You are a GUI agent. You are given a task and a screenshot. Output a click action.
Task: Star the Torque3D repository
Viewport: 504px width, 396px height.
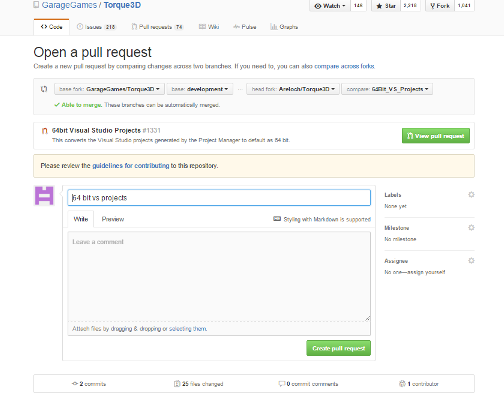click(386, 6)
